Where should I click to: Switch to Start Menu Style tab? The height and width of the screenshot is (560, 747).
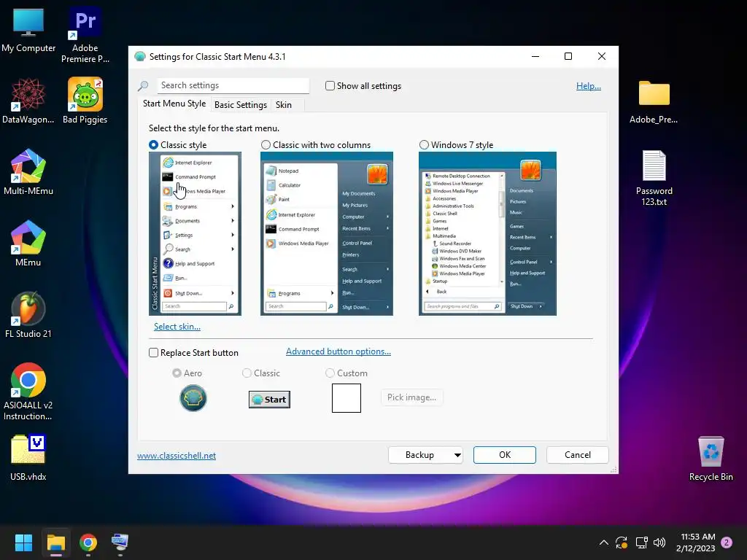pos(174,104)
